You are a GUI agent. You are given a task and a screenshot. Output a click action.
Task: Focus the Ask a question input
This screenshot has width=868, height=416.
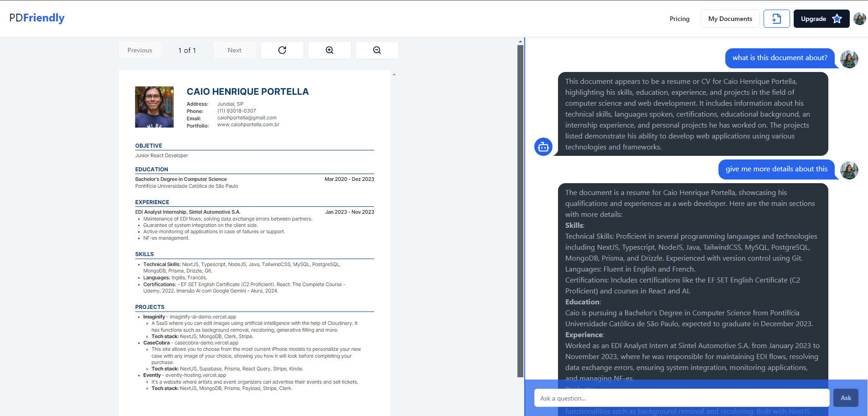[682, 398]
